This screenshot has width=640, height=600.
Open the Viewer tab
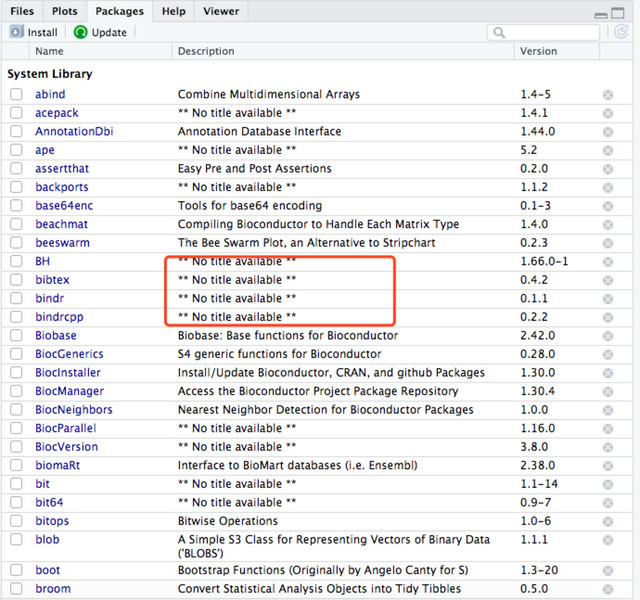tap(221, 11)
